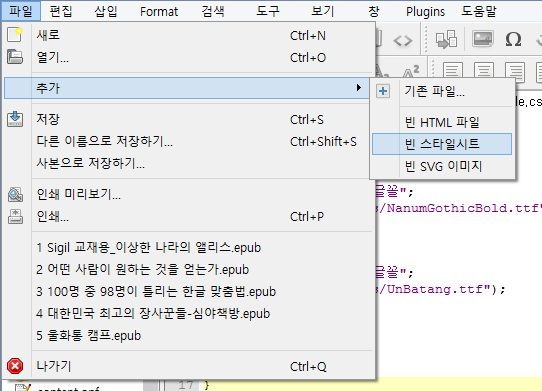The height and width of the screenshot is (391, 542).
Task: Select 빈 스타일시트 in submenu
Action: (442, 144)
